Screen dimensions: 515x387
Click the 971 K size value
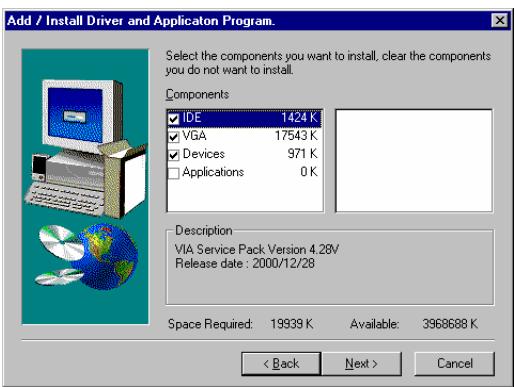point(302,154)
